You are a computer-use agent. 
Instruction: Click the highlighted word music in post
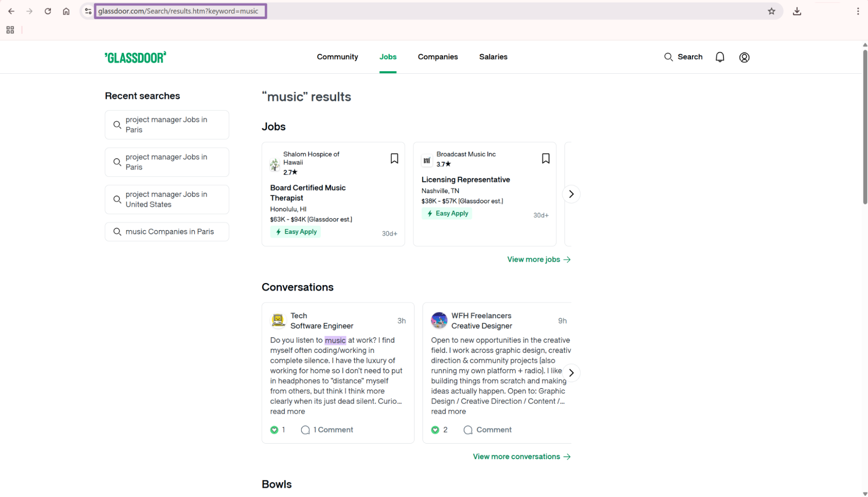[335, 340]
